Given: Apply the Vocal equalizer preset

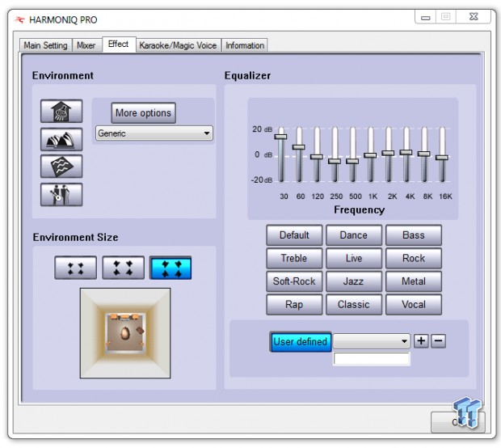Looking at the screenshot, I should pos(414,304).
